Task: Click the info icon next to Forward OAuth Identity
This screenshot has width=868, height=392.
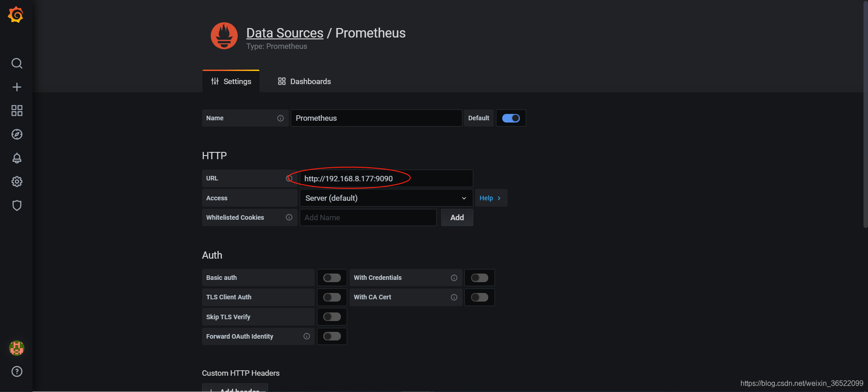Action: 307,336
